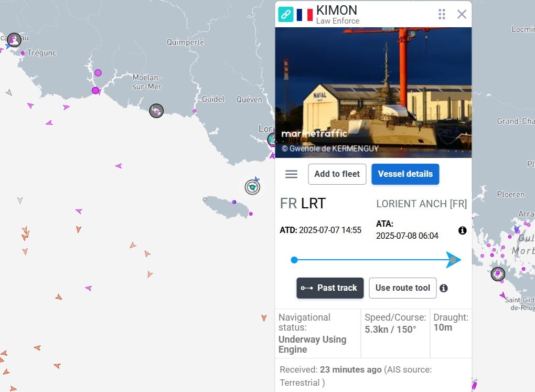Click the LORIENT ANCH [FR] destination link

pyautogui.click(x=421, y=204)
